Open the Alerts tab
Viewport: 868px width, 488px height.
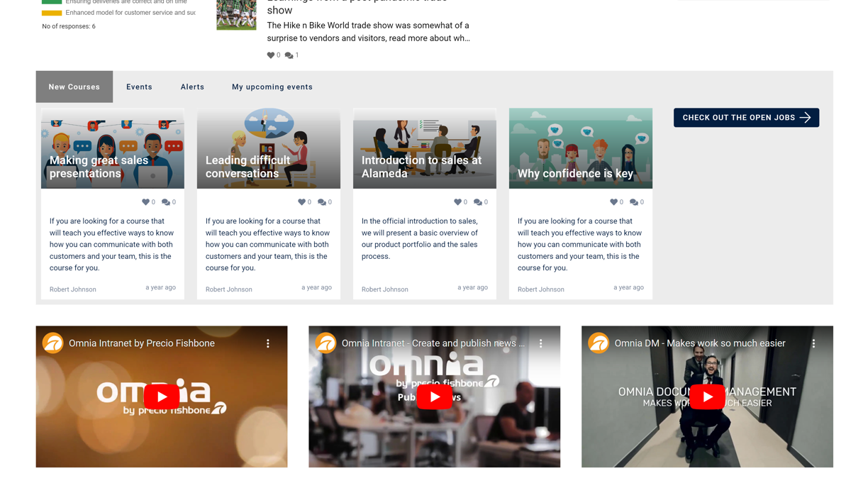coord(192,87)
